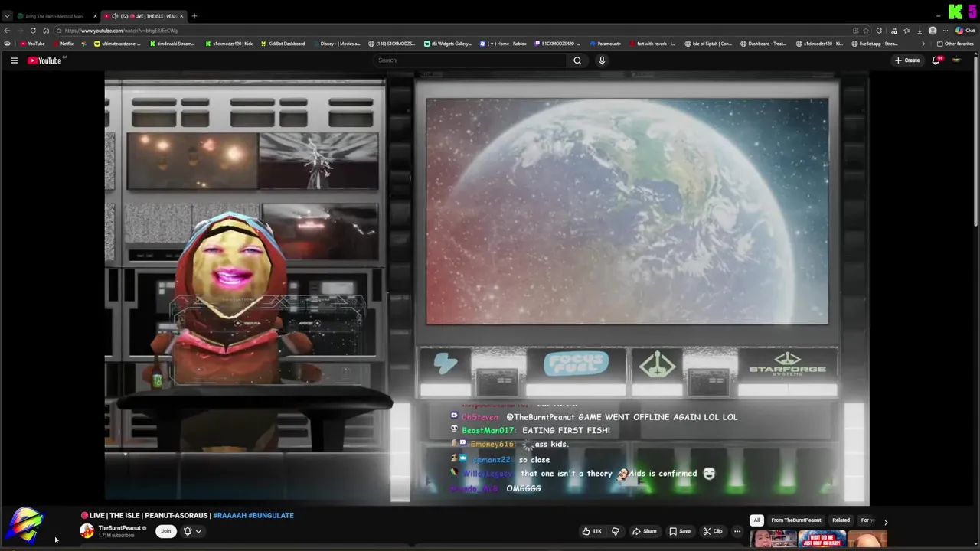Open the YouTube guide hamburger menu
The image size is (980, 551).
[x=14, y=60]
